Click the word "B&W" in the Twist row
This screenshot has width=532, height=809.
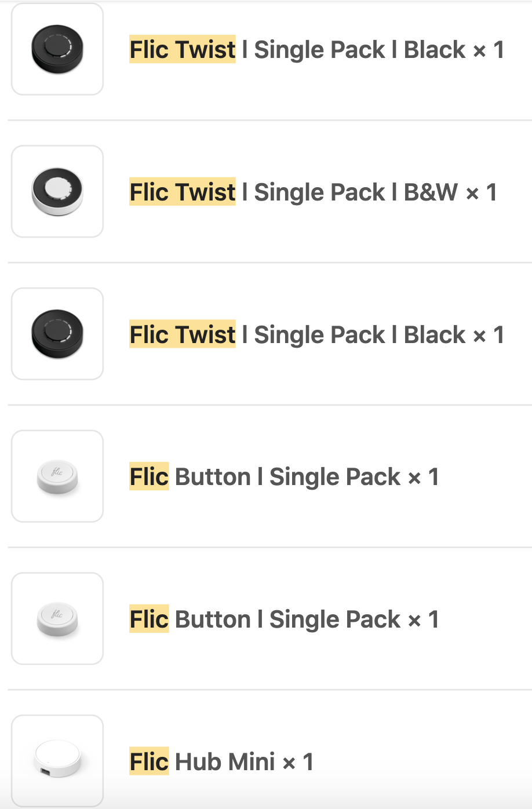pos(431,192)
